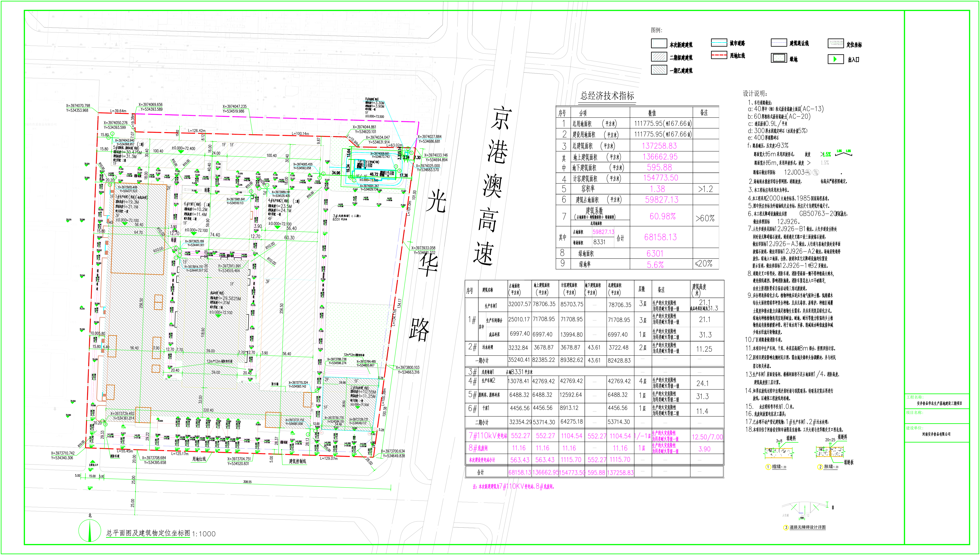This screenshot has width=980, height=555.
Task: Click the 建筑退让线 legend symbol box
Action: 779,43
